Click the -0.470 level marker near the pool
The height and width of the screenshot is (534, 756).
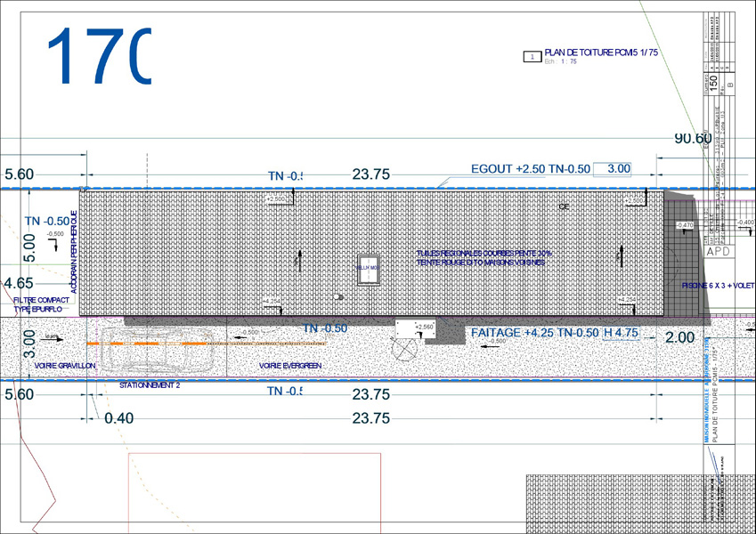(x=683, y=226)
